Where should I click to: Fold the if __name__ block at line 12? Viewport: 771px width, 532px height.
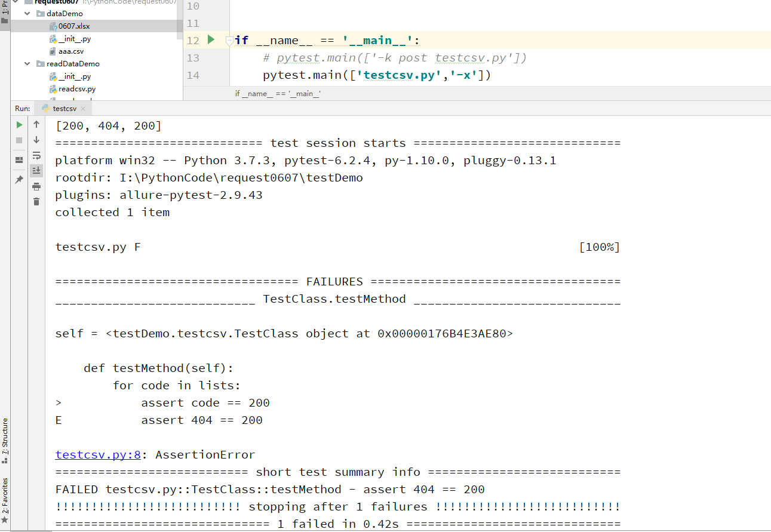229,41
